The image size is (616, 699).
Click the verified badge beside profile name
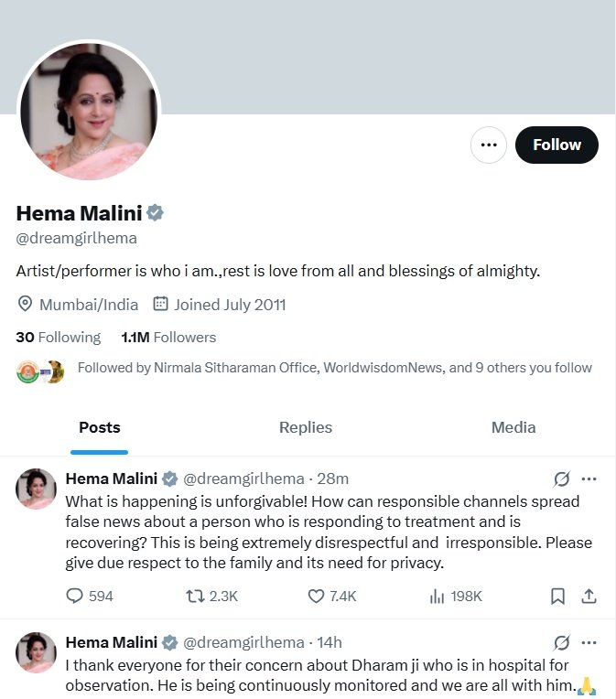point(156,214)
